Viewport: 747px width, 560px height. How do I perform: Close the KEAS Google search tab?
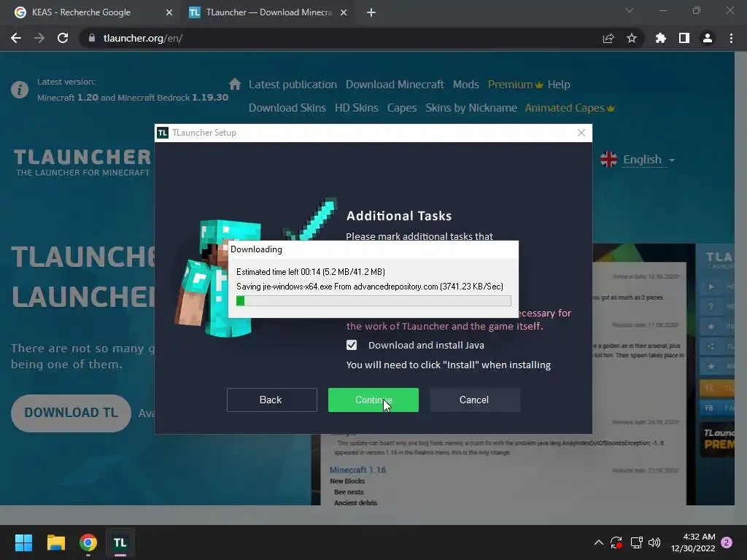coord(169,12)
